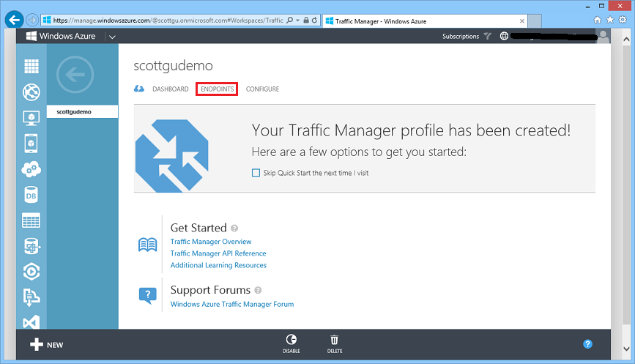Screen dimensions: 635x364
Task: Open Service Bus icon in sidebar
Action: pos(31,297)
